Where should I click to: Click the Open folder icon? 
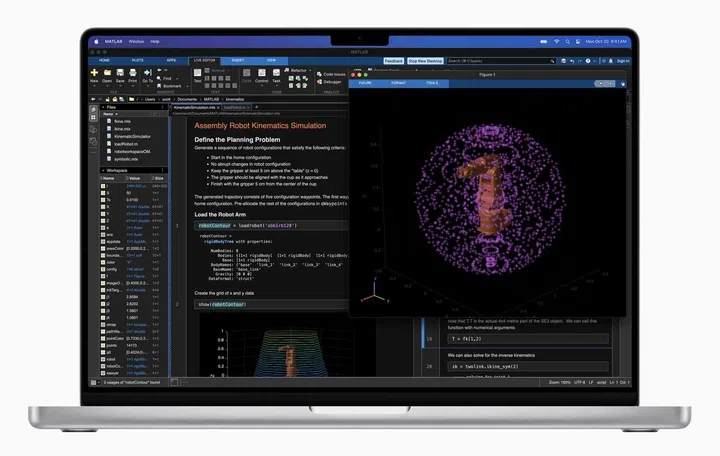click(x=107, y=73)
